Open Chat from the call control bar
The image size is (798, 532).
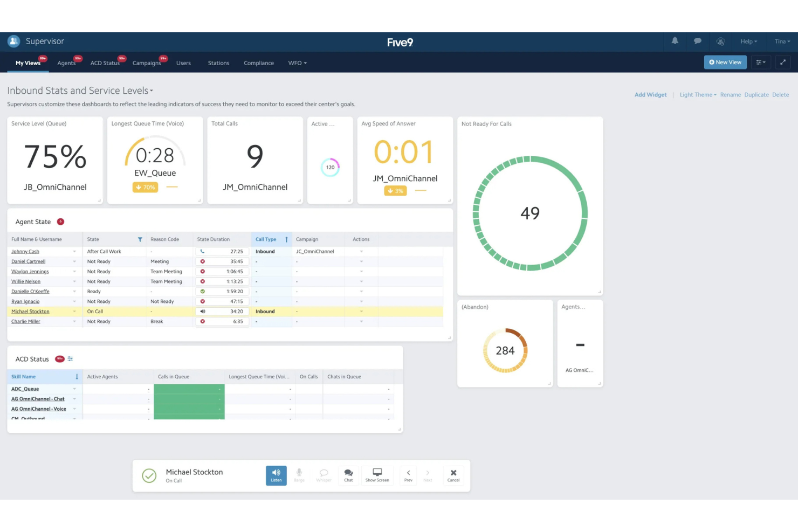(x=348, y=475)
